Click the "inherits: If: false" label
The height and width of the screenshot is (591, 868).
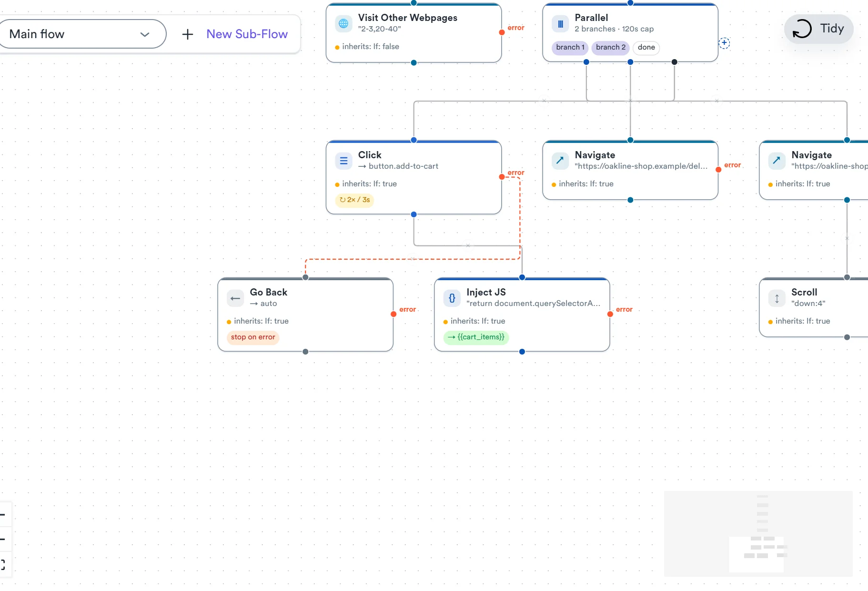click(x=371, y=47)
